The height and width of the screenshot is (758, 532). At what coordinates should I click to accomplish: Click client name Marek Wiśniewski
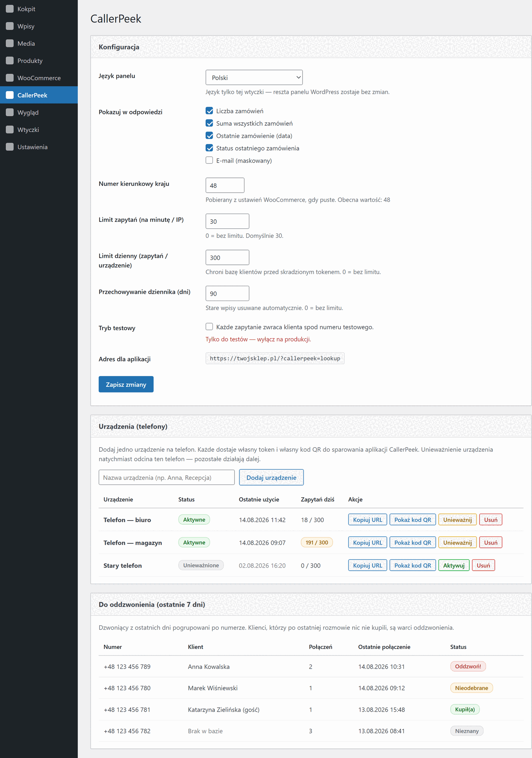pyautogui.click(x=213, y=688)
